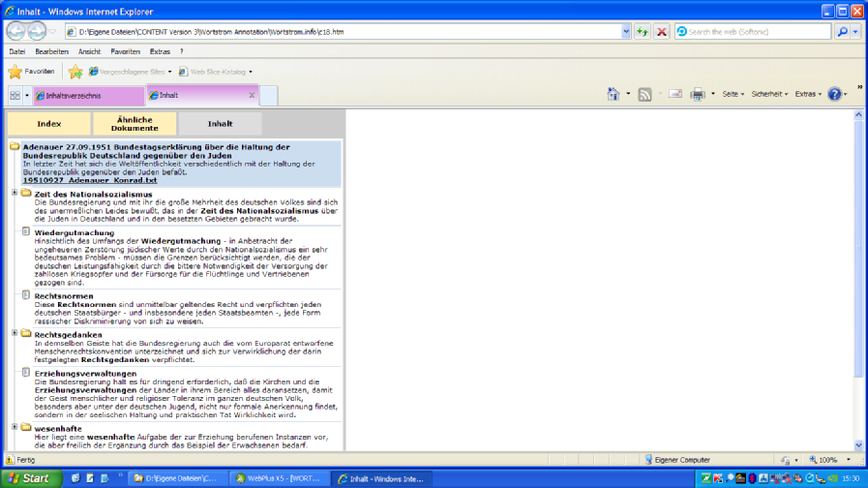The image size is (868, 488).
Task: Click the search magnifier icon
Action: [842, 32]
